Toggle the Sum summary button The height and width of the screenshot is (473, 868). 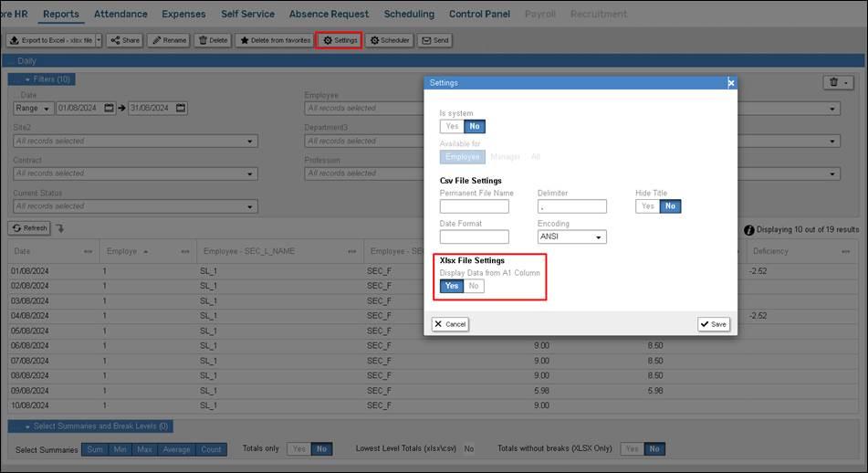[95, 449]
